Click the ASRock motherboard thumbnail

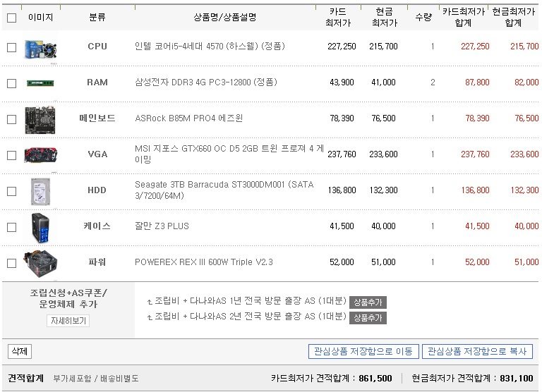(x=40, y=120)
